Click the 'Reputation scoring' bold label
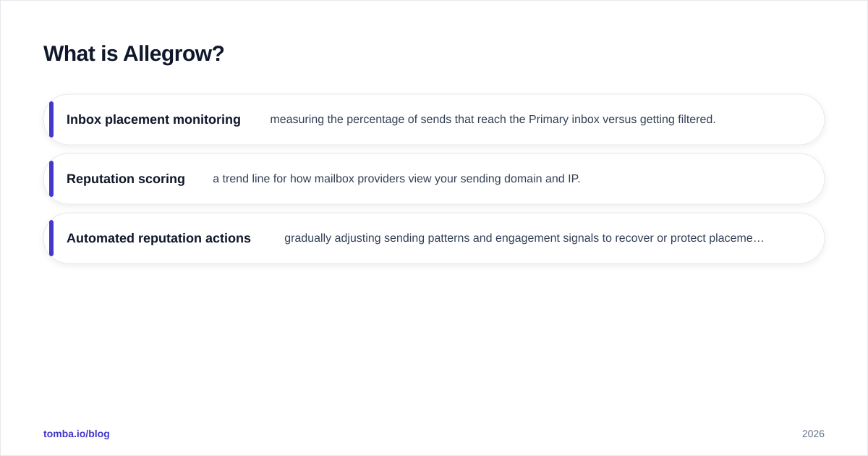Screen dimensions: 868x456 [x=126, y=179]
